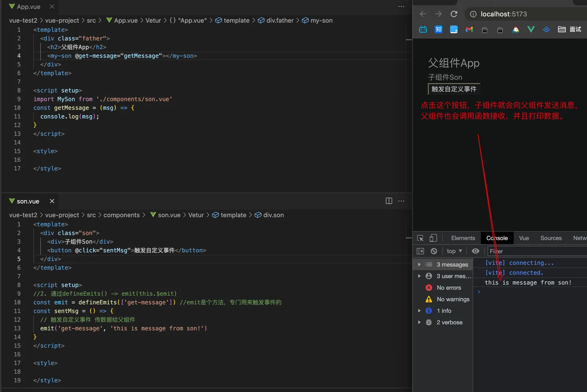Open the Bilibili bookmark in bookmarks bar
Screen dimensions: 587x392
(x=423, y=29)
